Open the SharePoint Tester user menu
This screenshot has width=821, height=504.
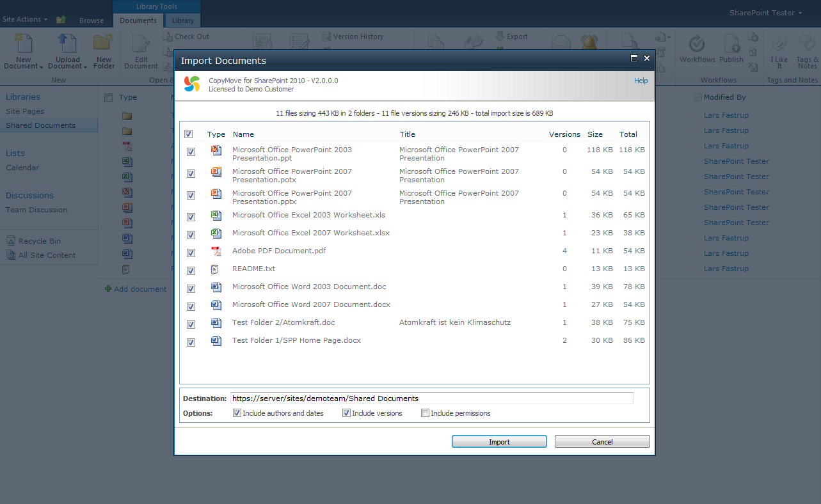[765, 13]
